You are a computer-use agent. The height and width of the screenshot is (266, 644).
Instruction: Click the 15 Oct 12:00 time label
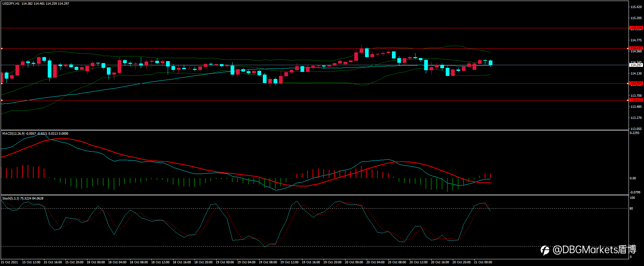[x=31, y=262]
